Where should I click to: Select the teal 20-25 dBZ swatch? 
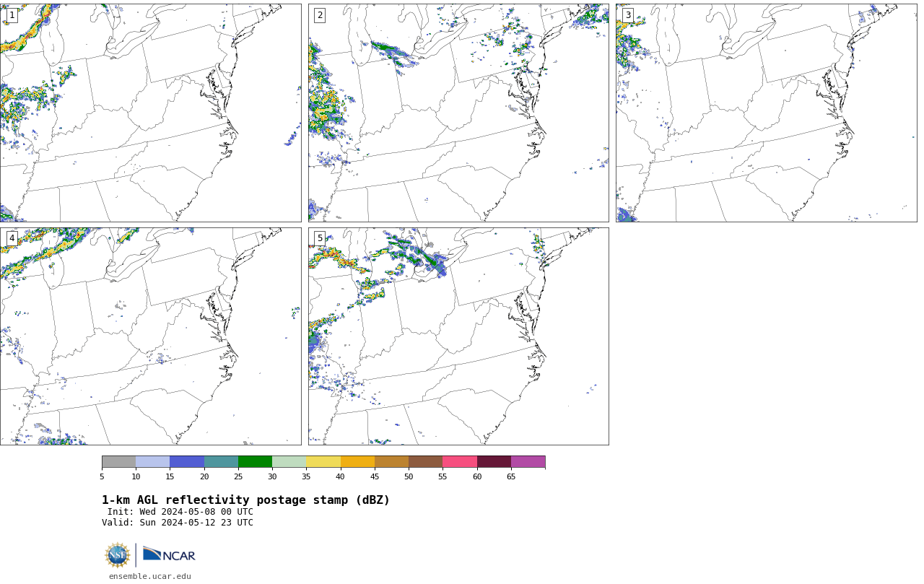[x=221, y=462]
